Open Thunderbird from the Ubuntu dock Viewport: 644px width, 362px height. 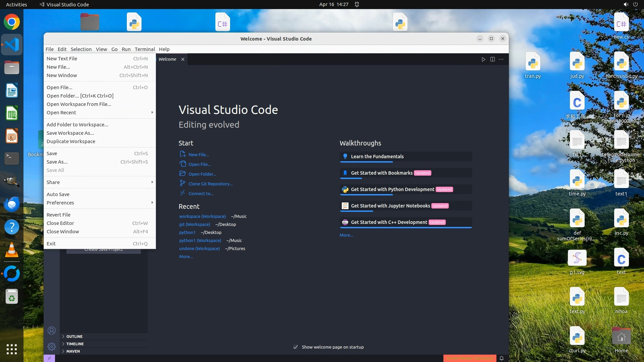12,204
